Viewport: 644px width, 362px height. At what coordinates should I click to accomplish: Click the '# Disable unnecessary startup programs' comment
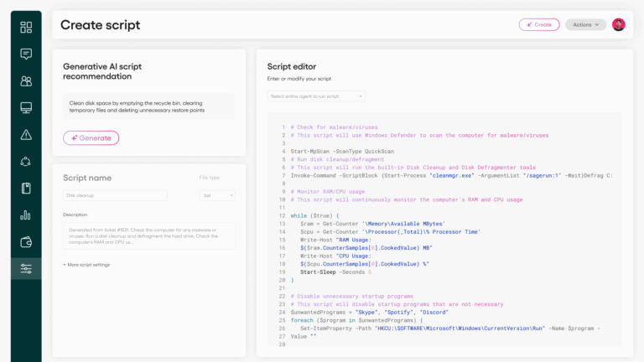(x=351, y=297)
